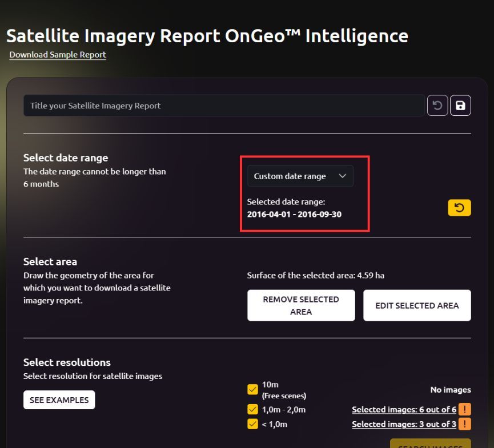This screenshot has height=448, width=494.
Task: Open Selected images: 3 out of 3 link
Action: pyautogui.click(x=405, y=425)
